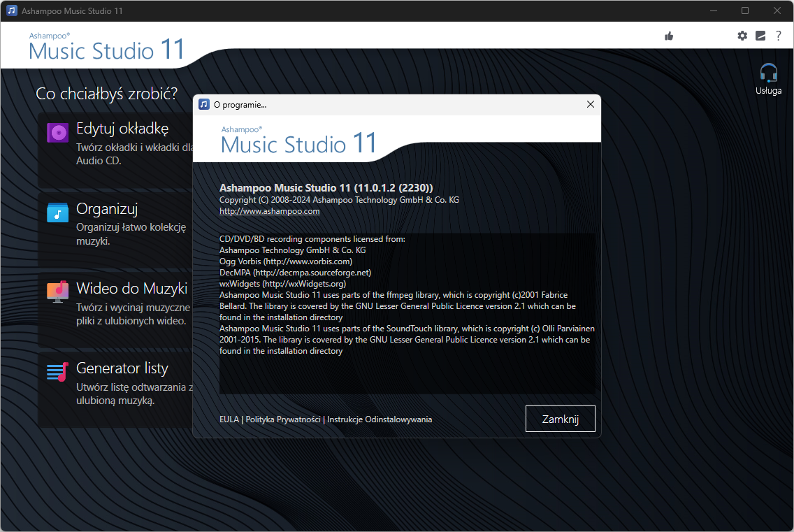Maximize the Ashampoo Music Studio window
Screen dimensions: 794x532
745,10
